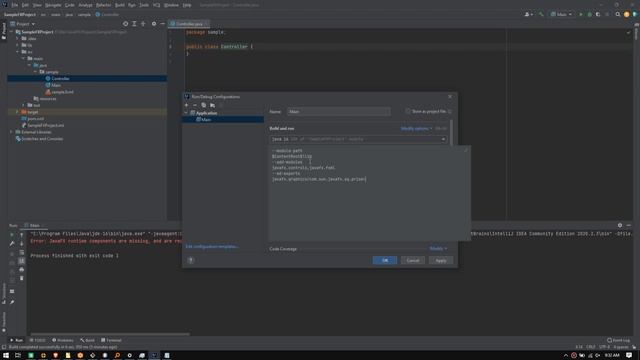Clear all Run console output
This screenshot has width=640, height=360.
(x=22, y=278)
